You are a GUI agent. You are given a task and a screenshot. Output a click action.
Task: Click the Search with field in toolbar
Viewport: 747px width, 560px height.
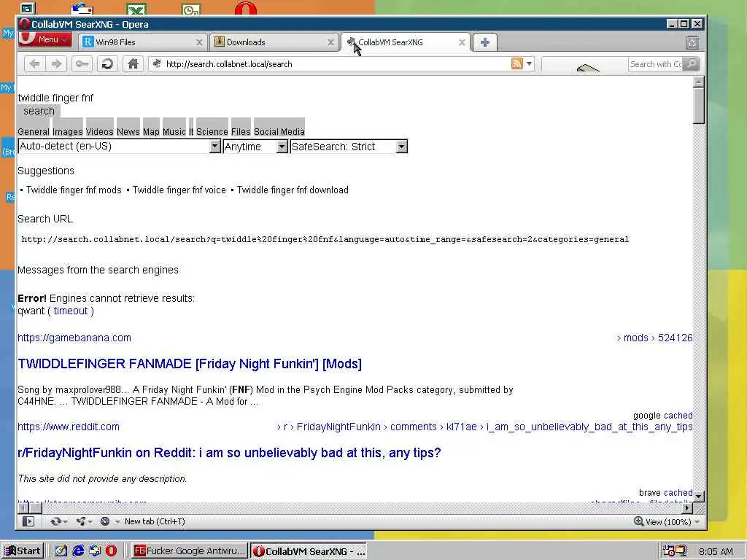coord(656,64)
